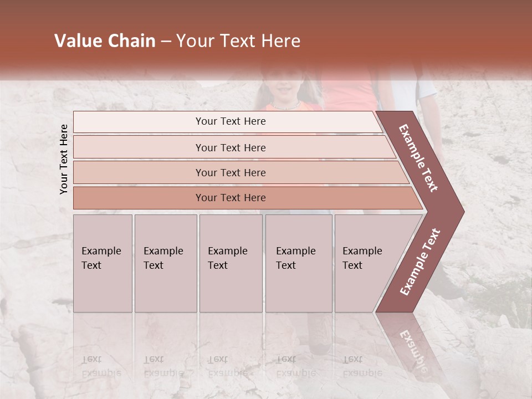Select the upper chevron arm 'Example Text'
The height and width of the screenshot is (399, 532).
point(418,158)
